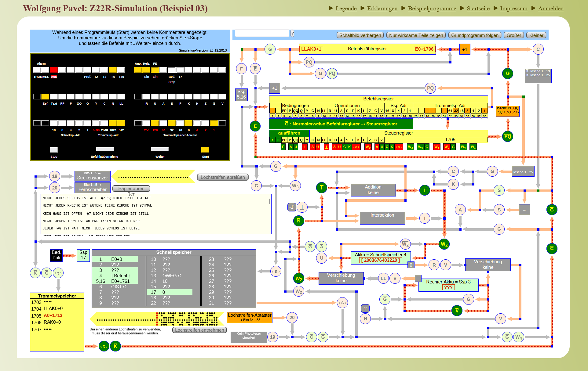Image resolution: width=588 pixels, height=371 pixels.
Task: Click the Papier abreißen button
Action: 131,189
